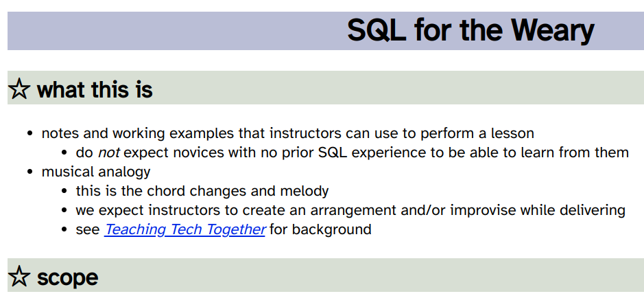Click the star icon beside "what this is"
Screen dimensions: 644x307
click(19, 89)
